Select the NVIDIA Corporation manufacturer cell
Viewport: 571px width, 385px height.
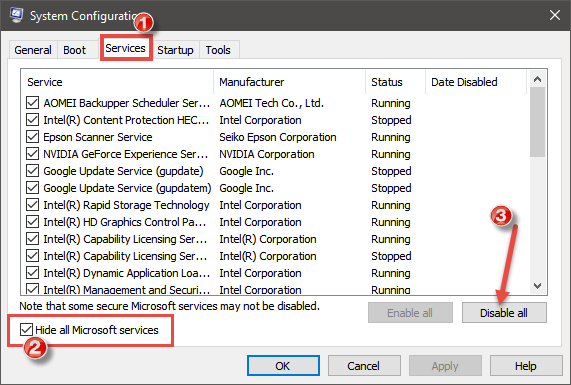tap(267, 154)
